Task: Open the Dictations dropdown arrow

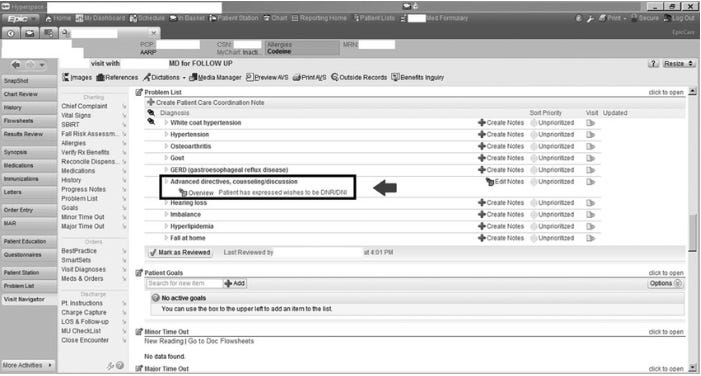Action: 184,78
